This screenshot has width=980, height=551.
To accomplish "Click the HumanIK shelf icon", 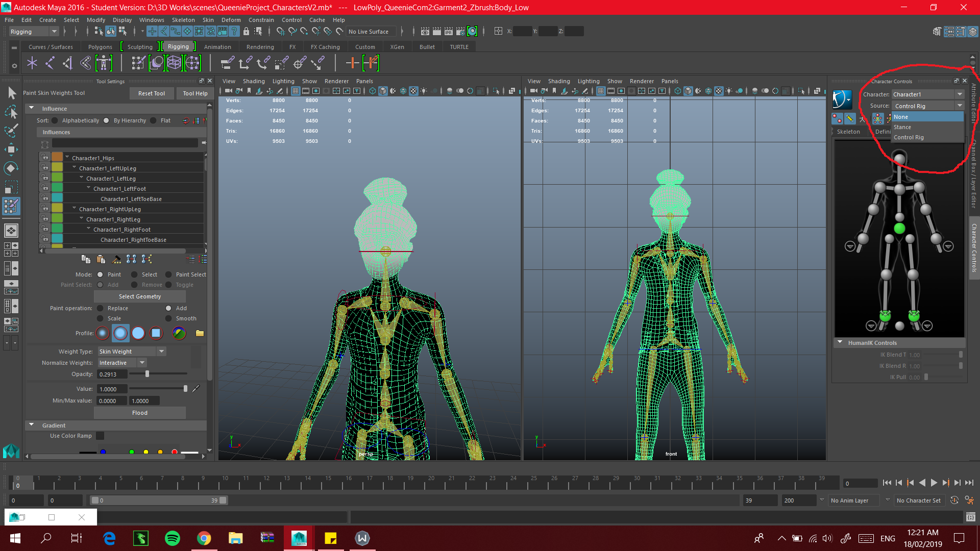I will tap(104, 63).
